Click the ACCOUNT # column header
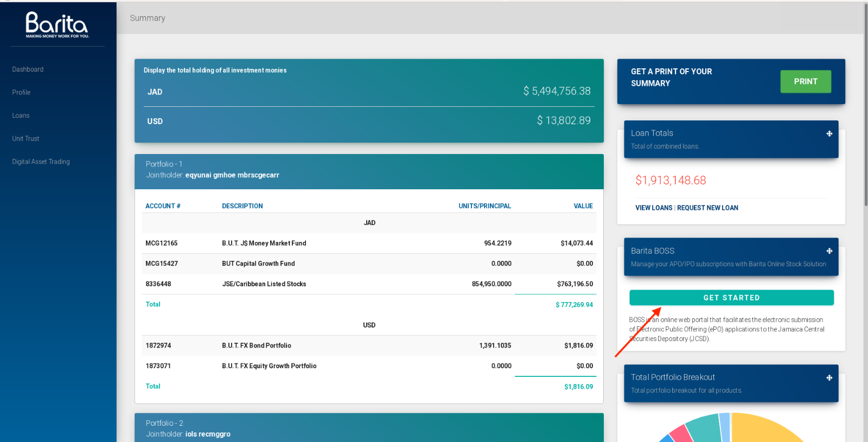 [x=163, y=206]
